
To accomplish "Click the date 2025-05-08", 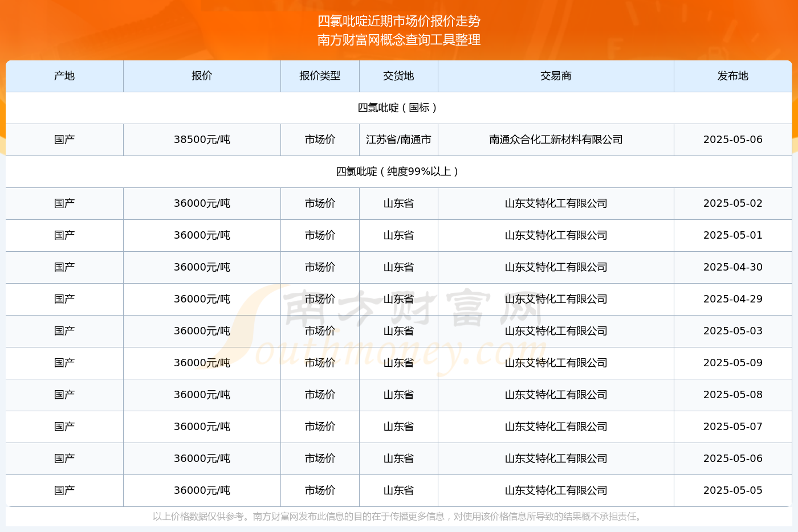I will point(732,395).
